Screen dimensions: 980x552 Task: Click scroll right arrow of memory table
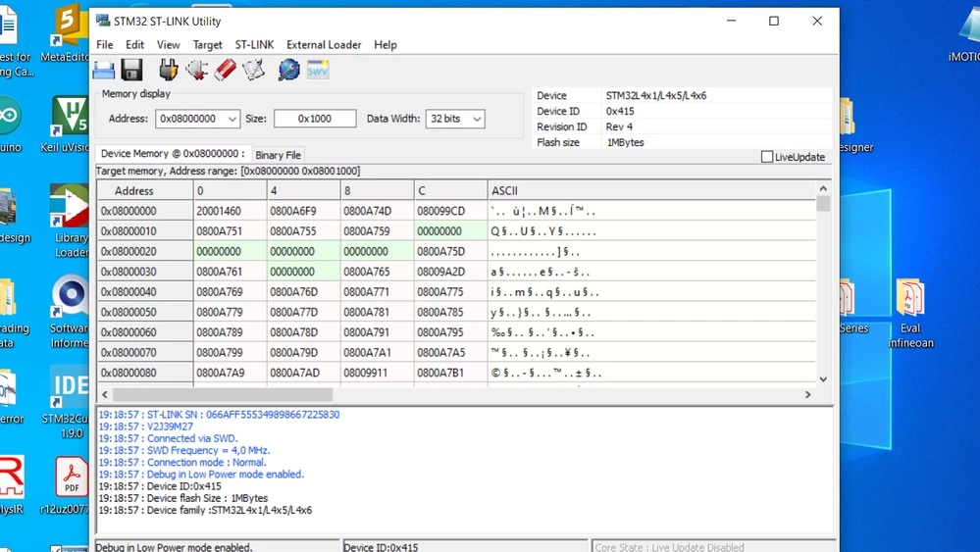click(808, 395)
